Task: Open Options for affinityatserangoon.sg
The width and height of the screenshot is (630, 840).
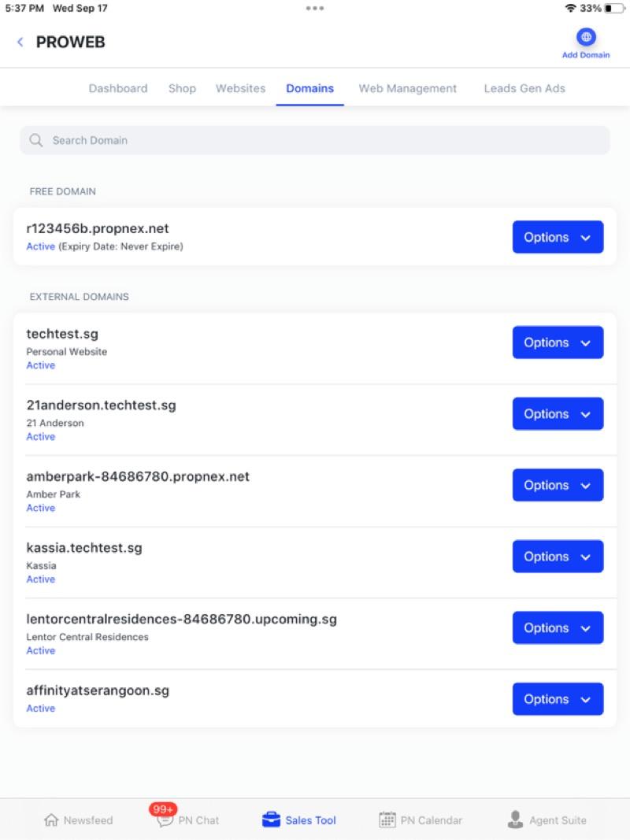Action: [x=558, y=699]
